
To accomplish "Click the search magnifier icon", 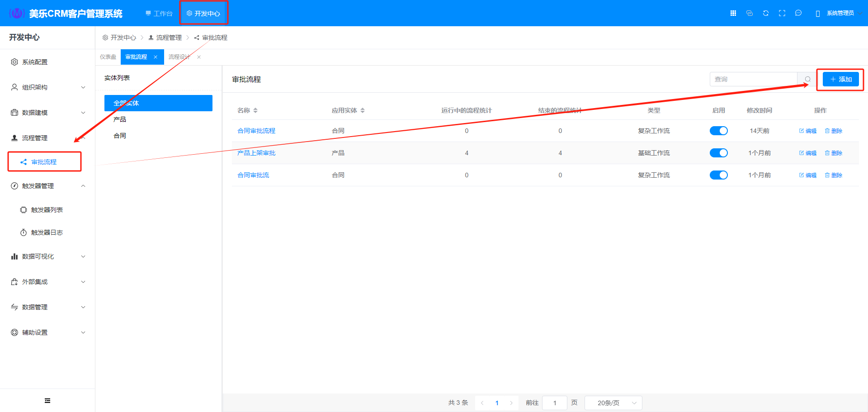I will point(807,79).
